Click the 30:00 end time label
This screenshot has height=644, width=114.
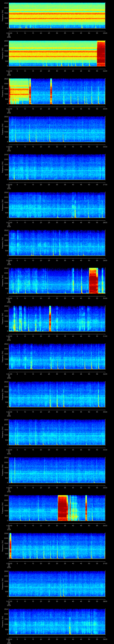pos(105,298)
